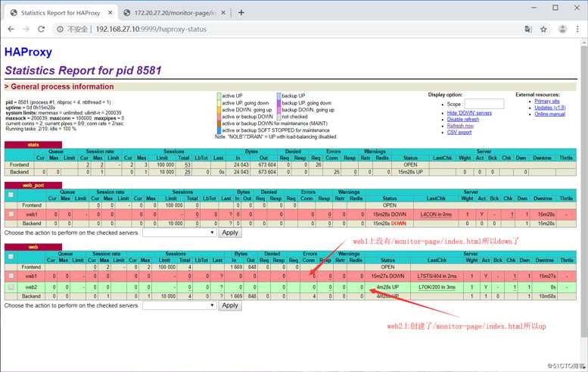
Task: Open action dropdown under web table
Action: click(x=179, y=305)
